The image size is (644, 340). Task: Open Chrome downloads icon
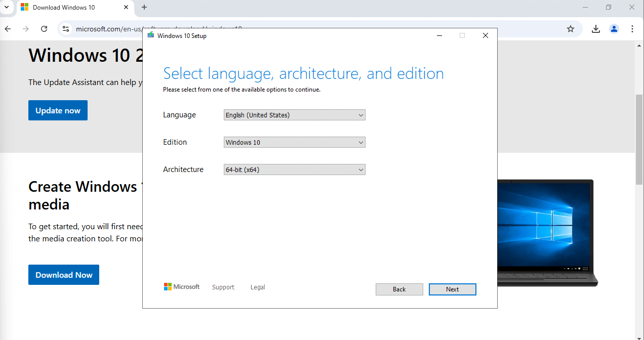coord(596,29)
